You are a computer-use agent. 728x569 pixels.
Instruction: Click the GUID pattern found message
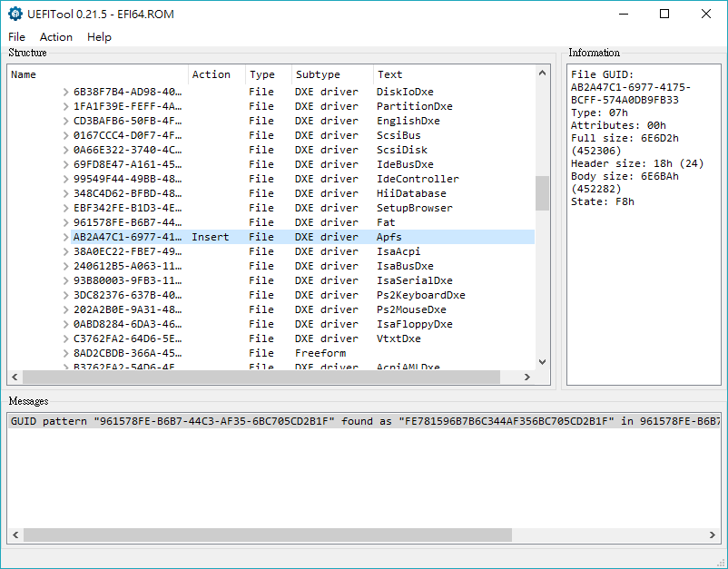point(365,421)
